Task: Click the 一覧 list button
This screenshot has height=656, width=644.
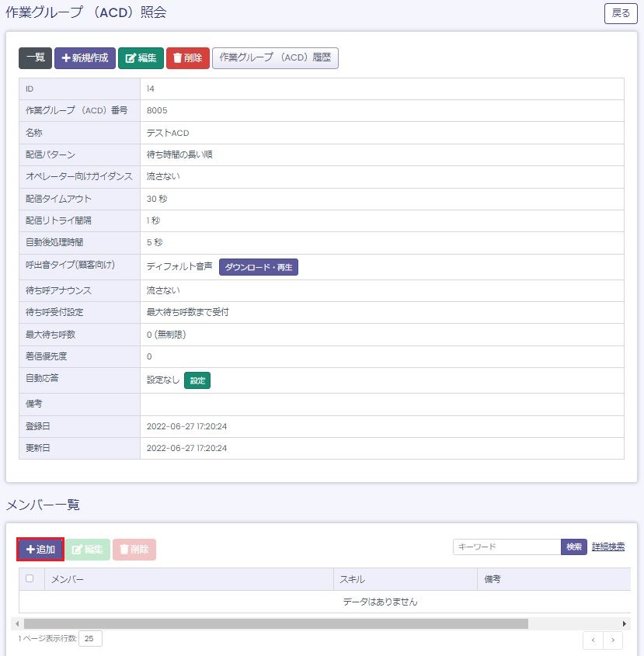Action: 35,58
